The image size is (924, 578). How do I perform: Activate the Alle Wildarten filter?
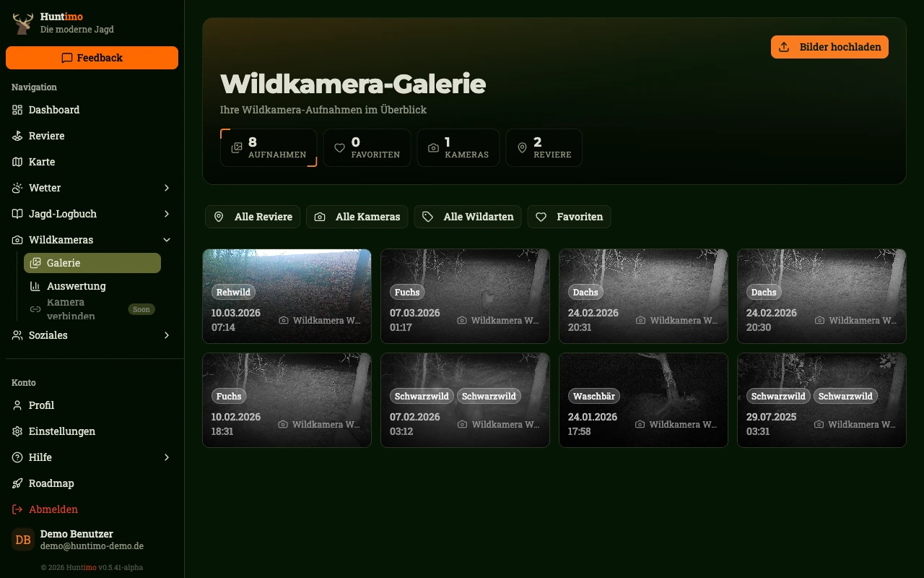pos(467,217)
